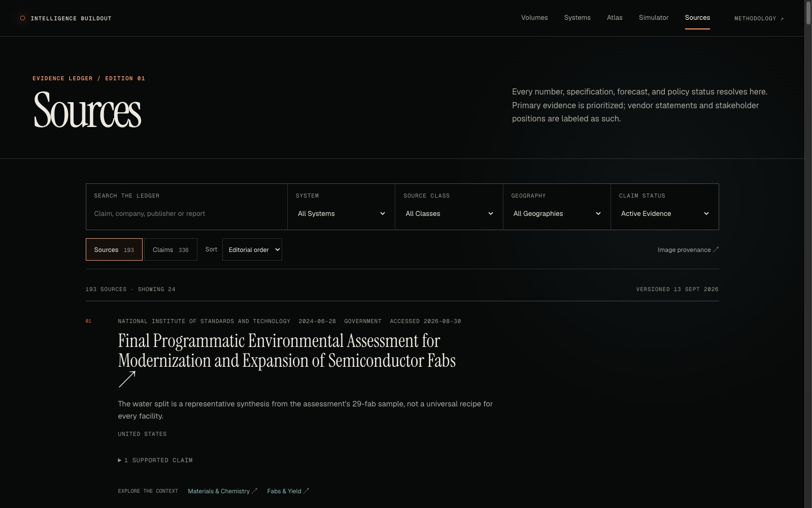Open the Systems nav item
Viewport: 812px width, 508px height.
coord(578,18)
